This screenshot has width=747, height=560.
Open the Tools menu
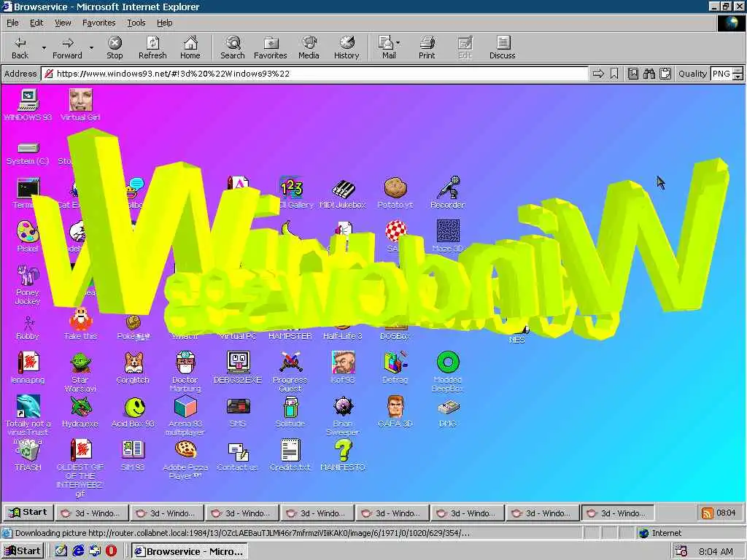pyautogui.click(x=136, y=23)
